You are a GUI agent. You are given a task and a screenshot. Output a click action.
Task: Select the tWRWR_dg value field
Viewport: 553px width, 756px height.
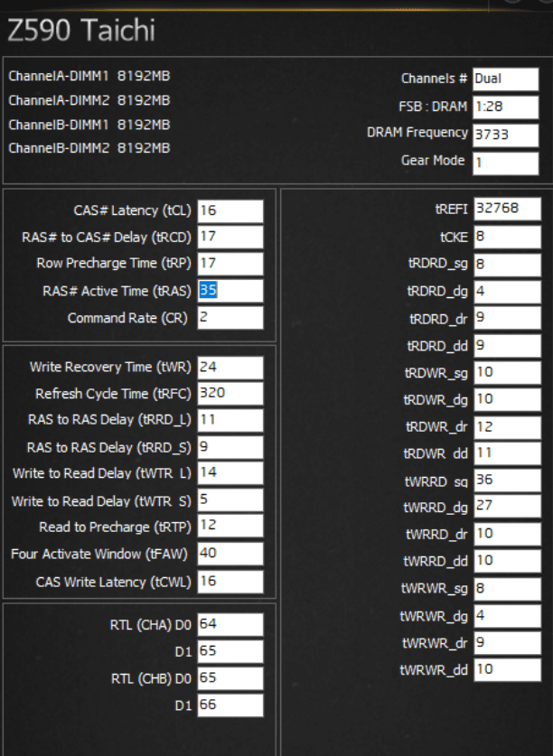pyautogui.click(x=507, y=616)
